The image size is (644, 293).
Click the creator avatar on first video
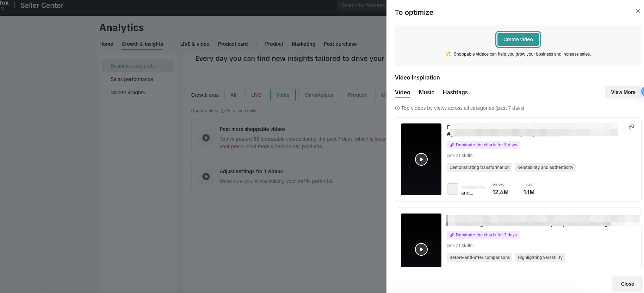tap(453, 189)
